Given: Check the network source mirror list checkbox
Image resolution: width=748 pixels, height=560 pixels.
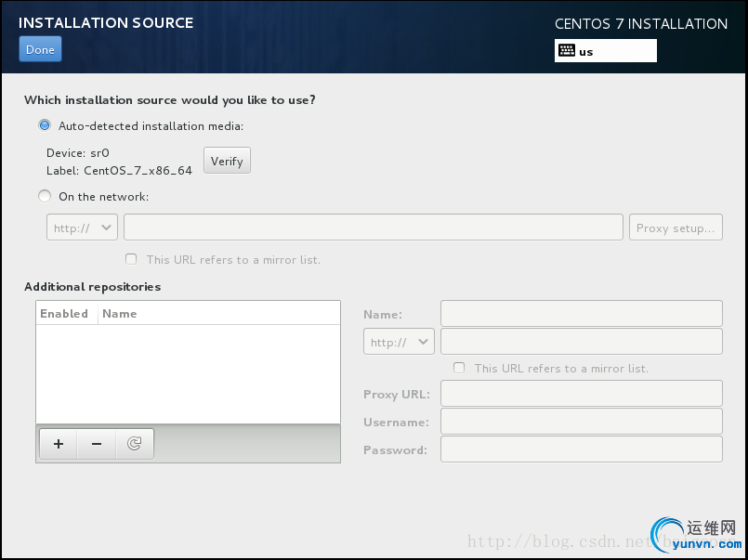Looking at the screenshot, I should [131, 259].
